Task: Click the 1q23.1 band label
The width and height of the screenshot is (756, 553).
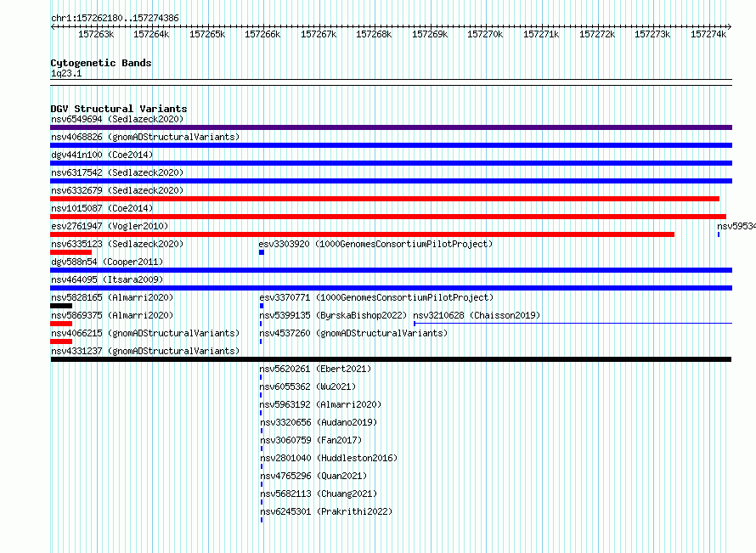Action: pos(66,73)
